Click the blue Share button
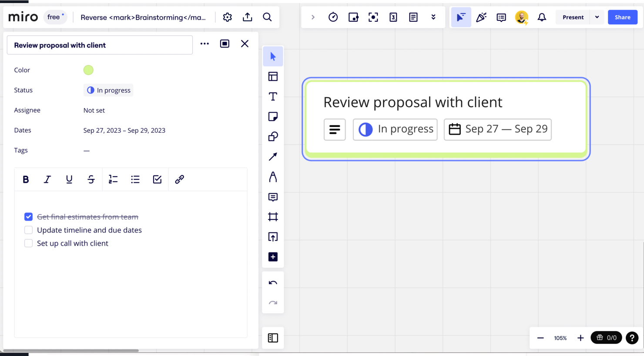This screenshot has width=644, height=356. pos(622,17)
